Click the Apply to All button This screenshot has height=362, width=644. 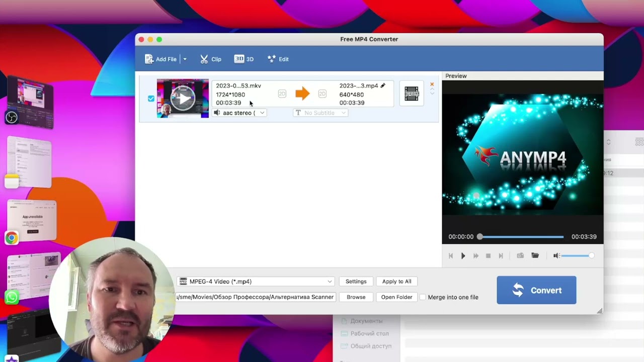(x=396, y=282)
